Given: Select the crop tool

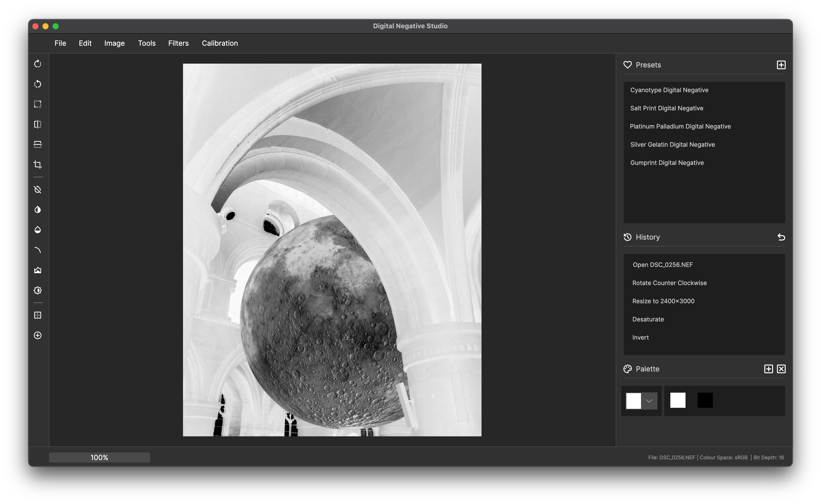Looking at the screenshot, I should tap(37, 164).
